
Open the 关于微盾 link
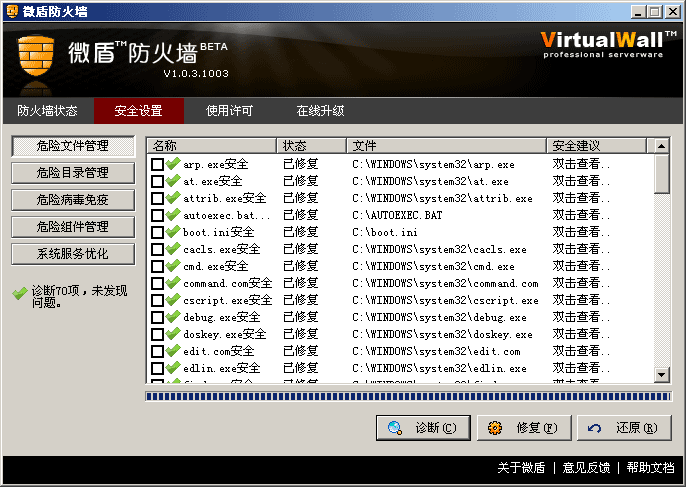click(522, 468)
